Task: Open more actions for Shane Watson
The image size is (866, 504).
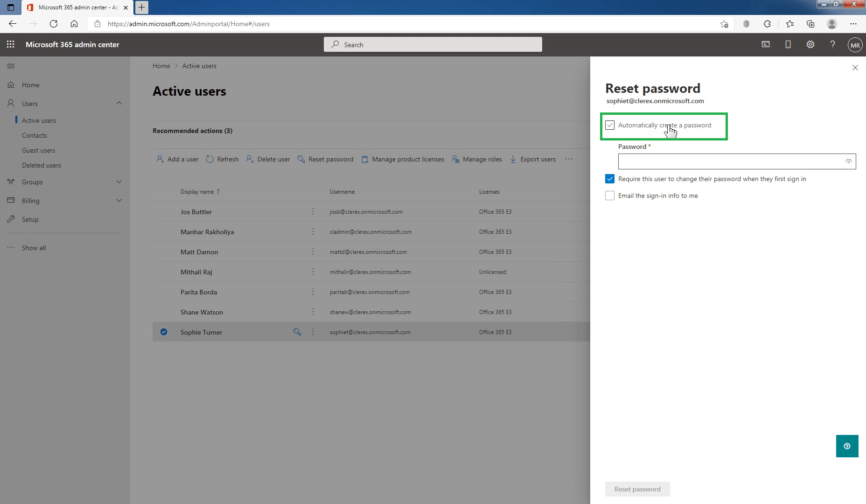Action: (x=313, y=312)
